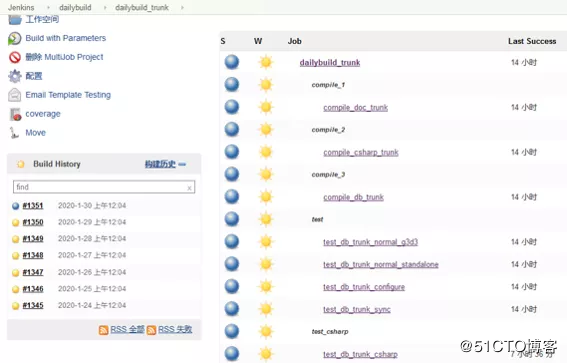Viewport: 567px width, 363px height.
Task: Click the sunny weather icon for test_db_trunk_sync
Action: 266,309
